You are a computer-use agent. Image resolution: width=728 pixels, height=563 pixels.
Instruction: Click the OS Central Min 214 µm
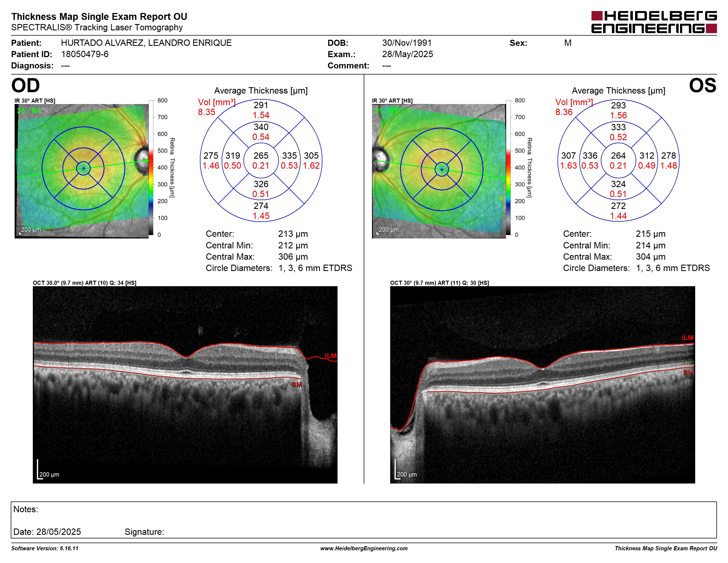pos(650,245)
